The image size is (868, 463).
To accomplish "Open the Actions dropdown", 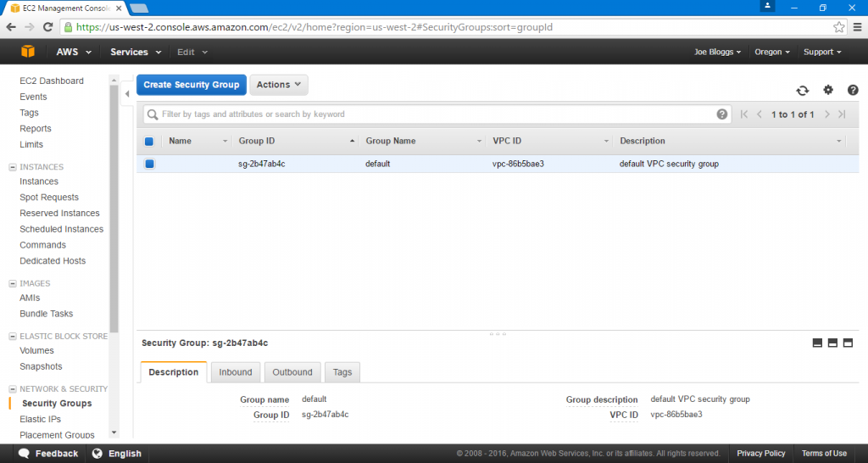I will coord(278,85).
